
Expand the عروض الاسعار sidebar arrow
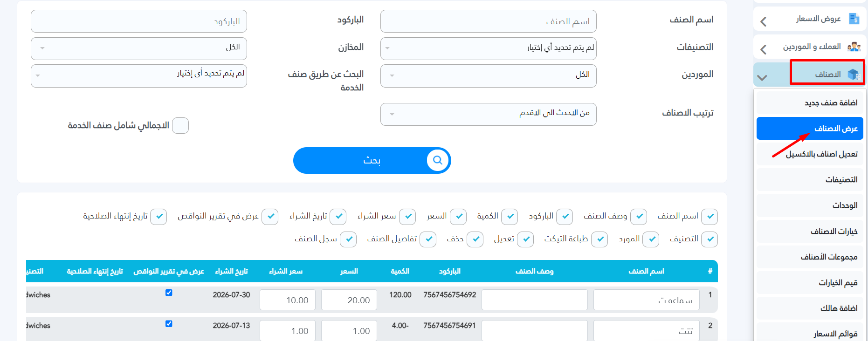tap(763, 21)
